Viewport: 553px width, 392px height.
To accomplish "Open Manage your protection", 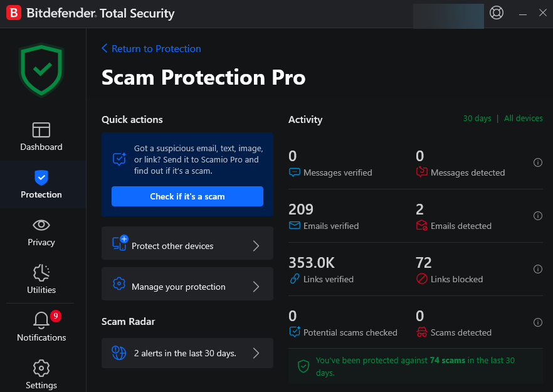I will tap(187, 283).
